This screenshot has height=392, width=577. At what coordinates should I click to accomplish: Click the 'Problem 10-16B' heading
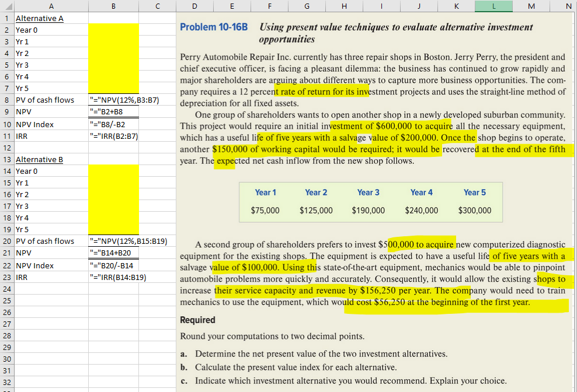pyautogui.click(x=214, y=27)
